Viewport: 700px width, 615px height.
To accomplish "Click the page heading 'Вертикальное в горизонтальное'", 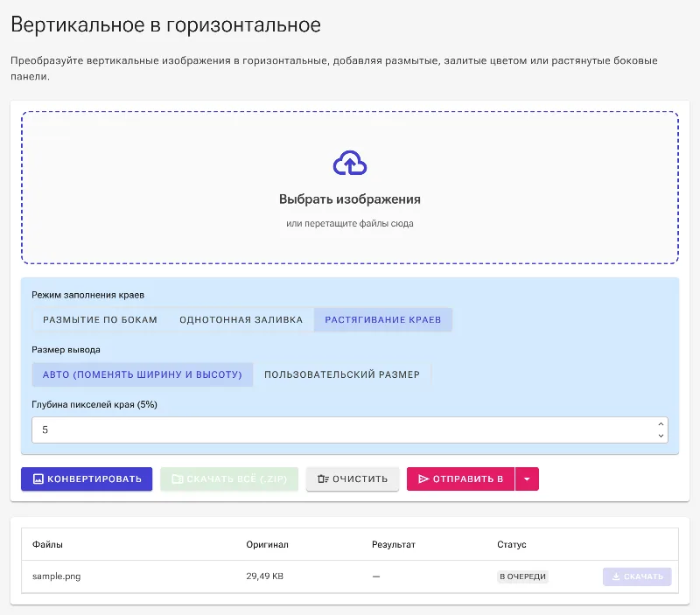I will 165,25.
